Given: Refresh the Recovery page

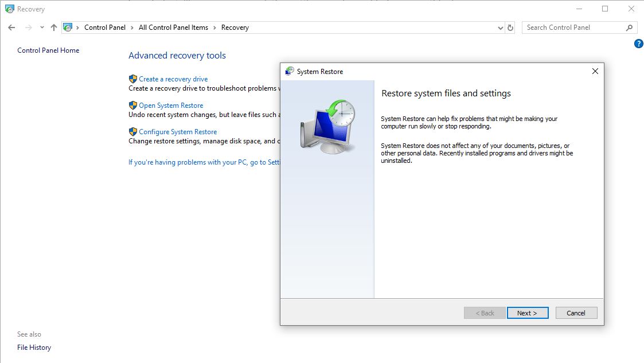Looking at the screenshot, I should click(x=510, y=28).
